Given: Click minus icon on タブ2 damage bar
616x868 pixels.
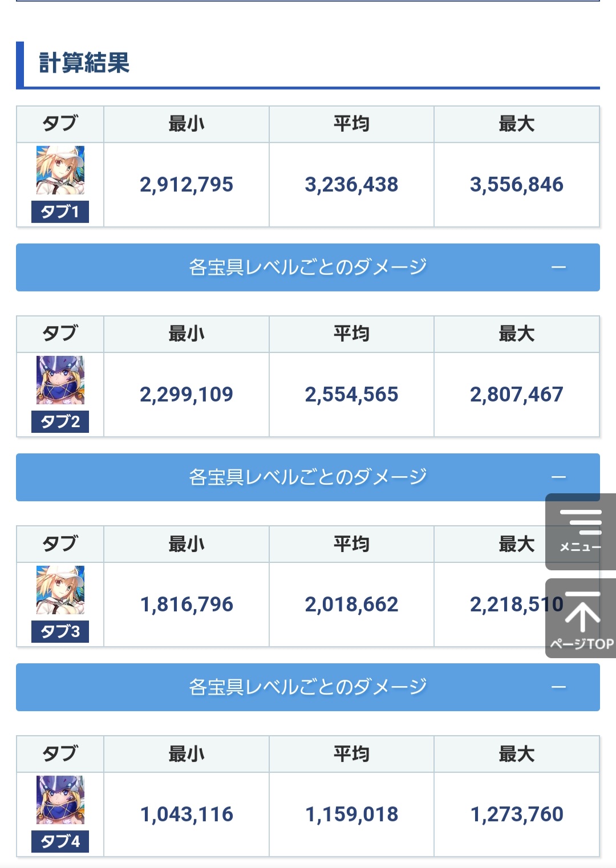Looking at the screenshot, I should (x=559, y=477).
